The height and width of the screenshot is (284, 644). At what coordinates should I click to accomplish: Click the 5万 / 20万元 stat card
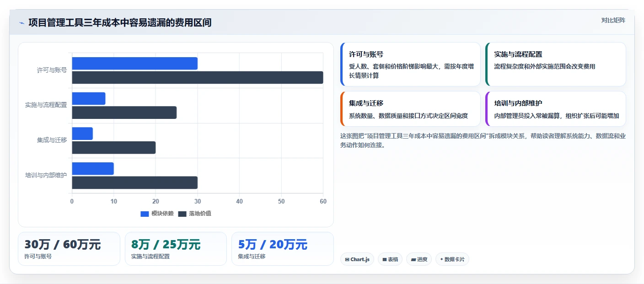coord(283,249)
